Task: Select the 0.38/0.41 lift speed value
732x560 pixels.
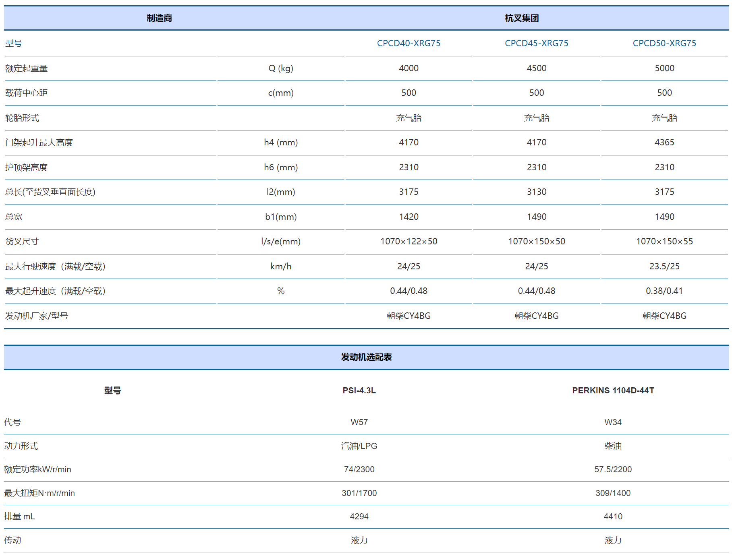Action: pyautogui.click(x=664, y=291)
